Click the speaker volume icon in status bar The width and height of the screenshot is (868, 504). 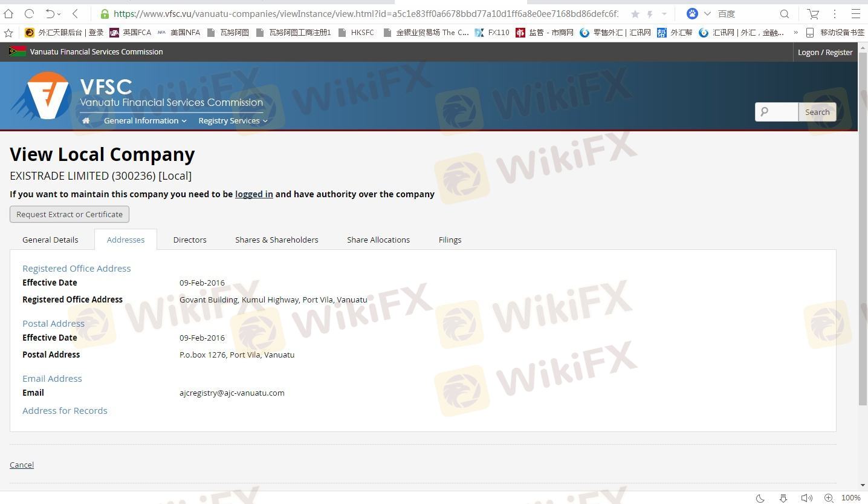(x=806, y=498)
